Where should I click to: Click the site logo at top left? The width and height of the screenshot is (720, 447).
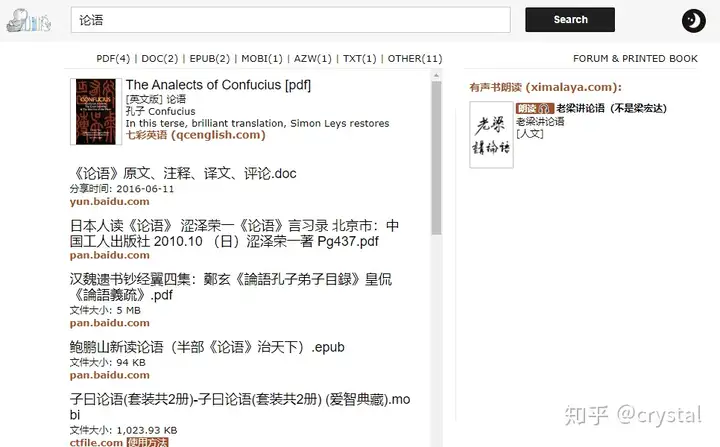[x=28, y=21]
